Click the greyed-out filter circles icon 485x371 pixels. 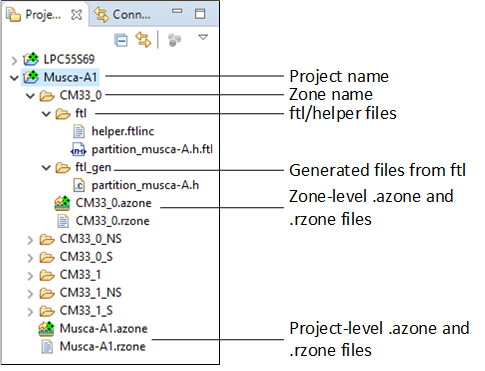(174, 40)
